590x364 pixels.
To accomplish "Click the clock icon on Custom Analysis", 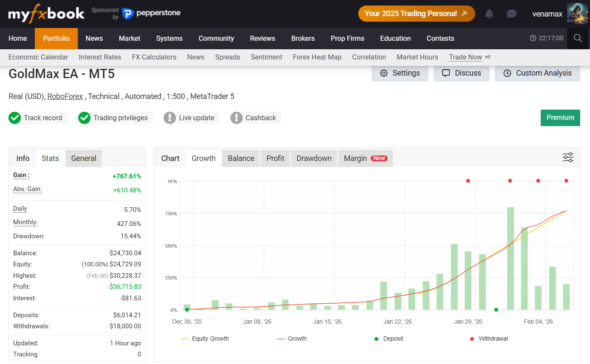I will [507, 73].
